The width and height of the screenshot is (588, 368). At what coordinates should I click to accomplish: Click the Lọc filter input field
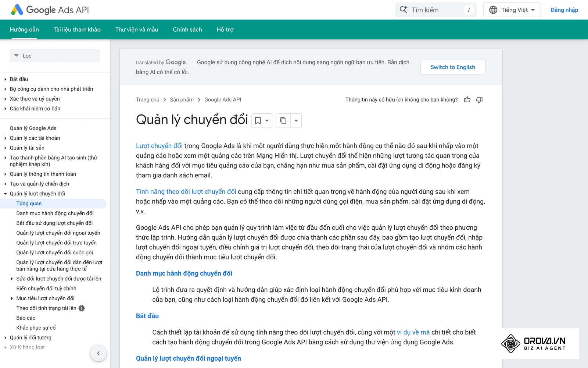click(x=55, y=56)
